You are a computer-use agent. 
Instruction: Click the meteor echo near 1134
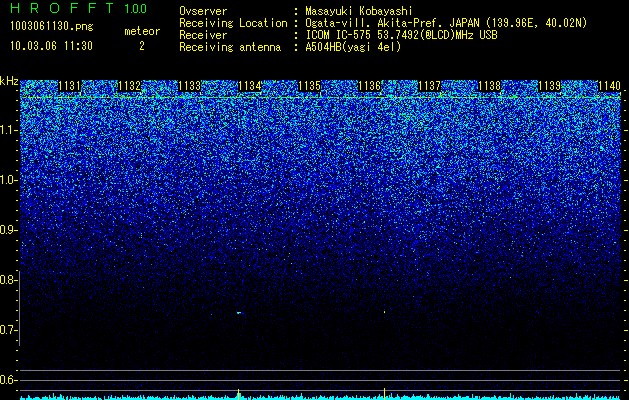coord(239,313)
